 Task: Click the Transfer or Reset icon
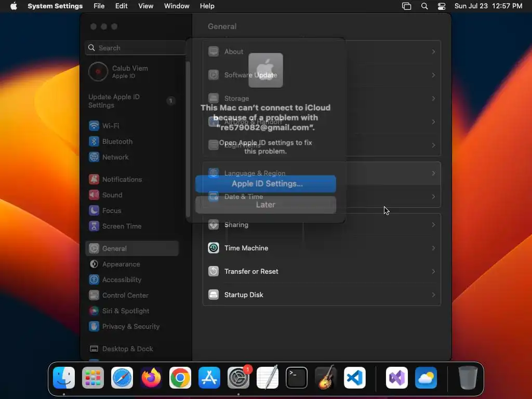(214, 271)
